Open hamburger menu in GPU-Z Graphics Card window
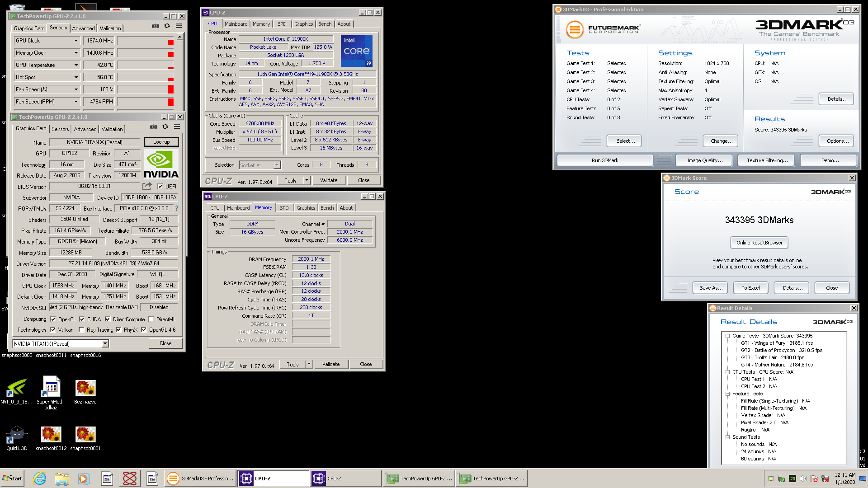This screenshot has width=868, height=488. [177, 127]
